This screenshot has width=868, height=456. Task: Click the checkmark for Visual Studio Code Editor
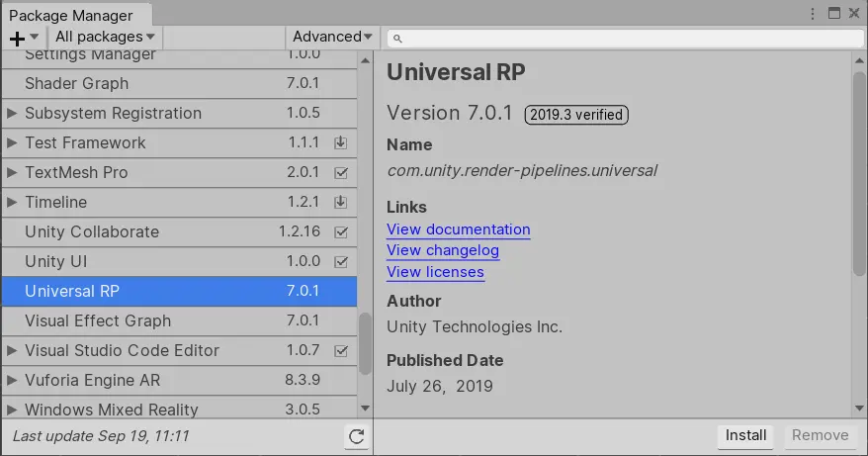tap(341, 351)
